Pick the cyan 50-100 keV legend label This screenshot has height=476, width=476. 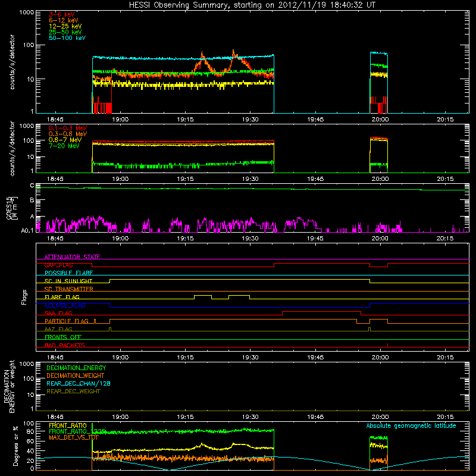click(67, 38)
